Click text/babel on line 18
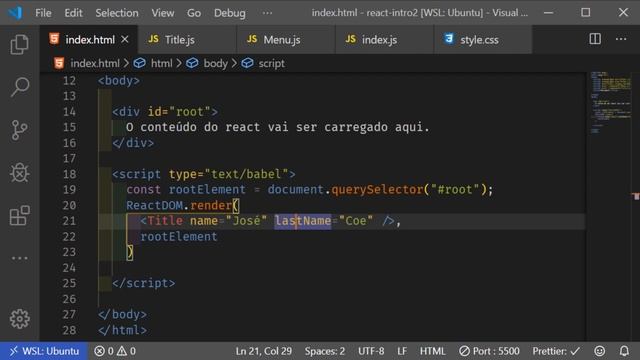This screenshot has height=360, width=640. [x=246, y=174]
